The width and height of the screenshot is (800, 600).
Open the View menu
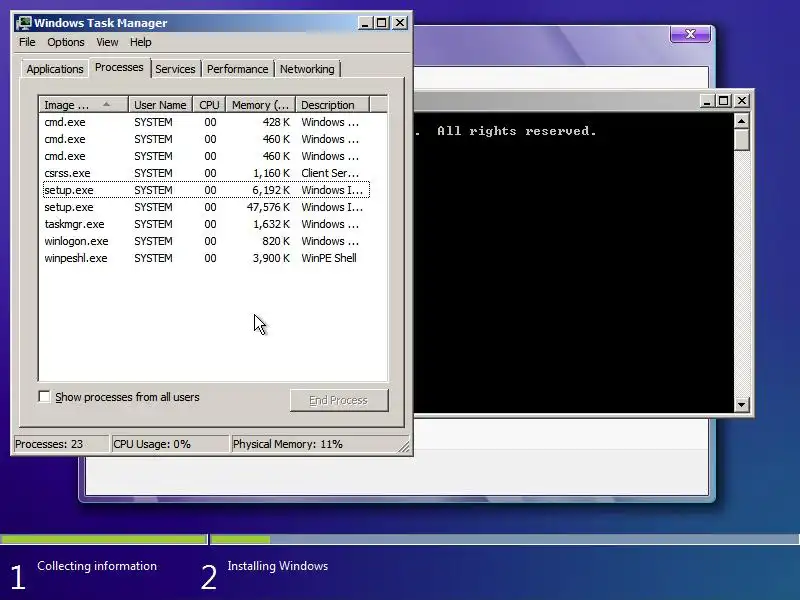(x=107, y=42)
